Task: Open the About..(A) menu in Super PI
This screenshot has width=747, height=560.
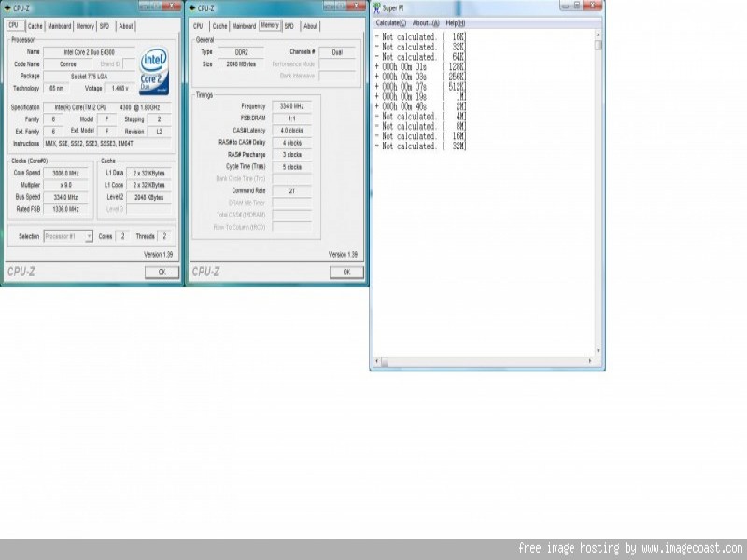Action: click(x=426, y=22)
